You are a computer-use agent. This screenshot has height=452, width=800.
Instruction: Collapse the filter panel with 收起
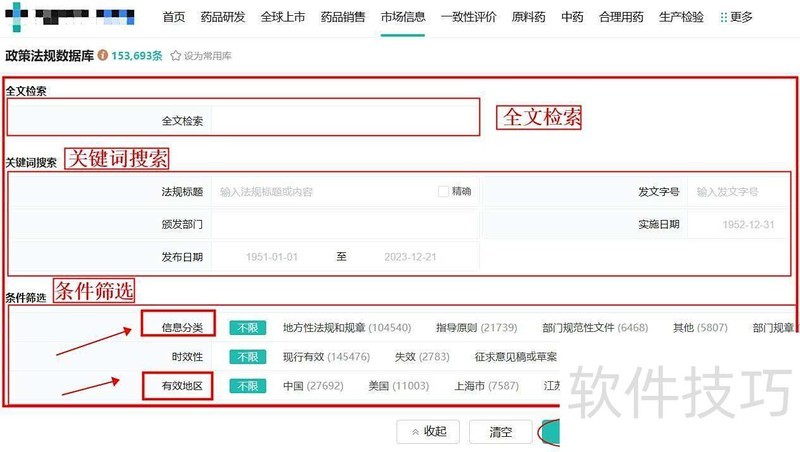(428, 432)
